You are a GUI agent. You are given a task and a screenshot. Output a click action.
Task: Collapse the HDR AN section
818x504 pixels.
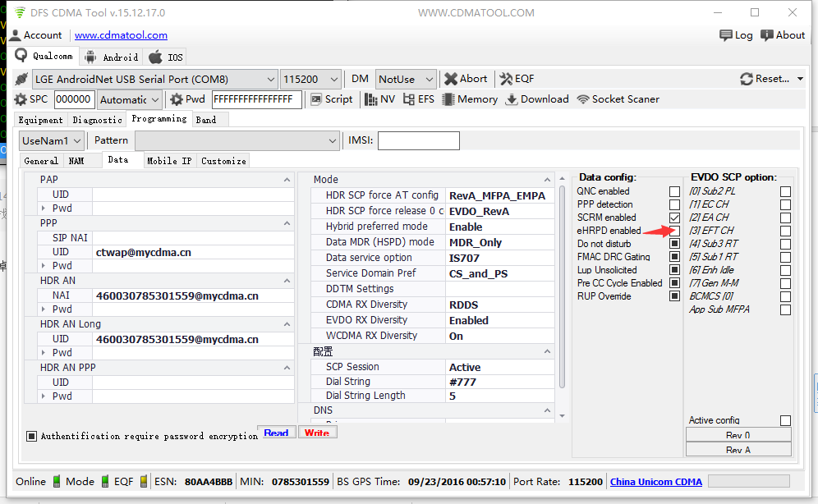(x=287, y=281)
